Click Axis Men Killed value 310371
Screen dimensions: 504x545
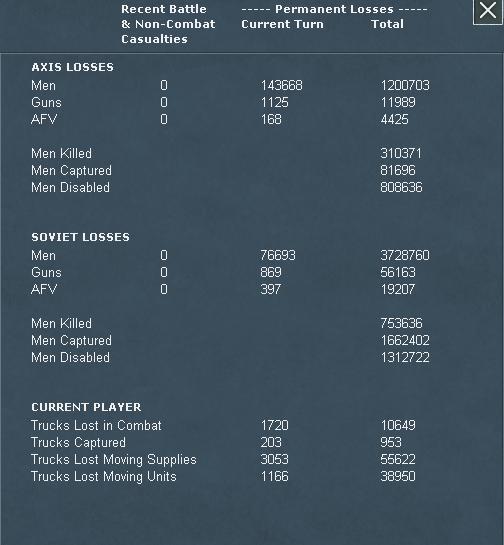[x=401, y=153]
